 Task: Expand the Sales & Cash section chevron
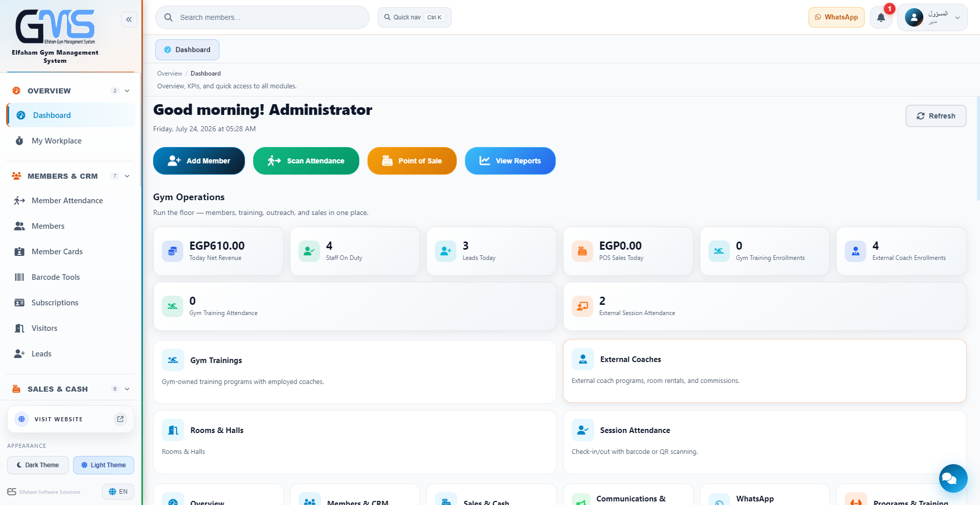click(127, 389)
